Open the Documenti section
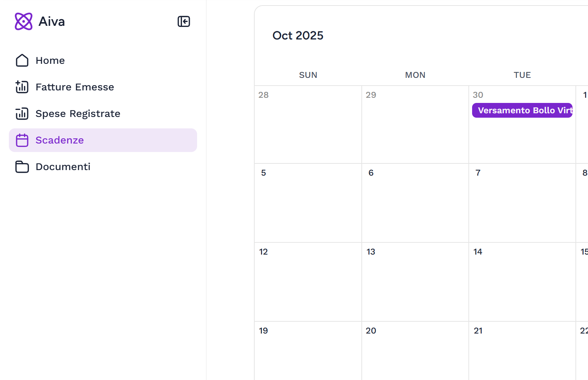This screenshot has height=380, width=588. tap(63, 167)
